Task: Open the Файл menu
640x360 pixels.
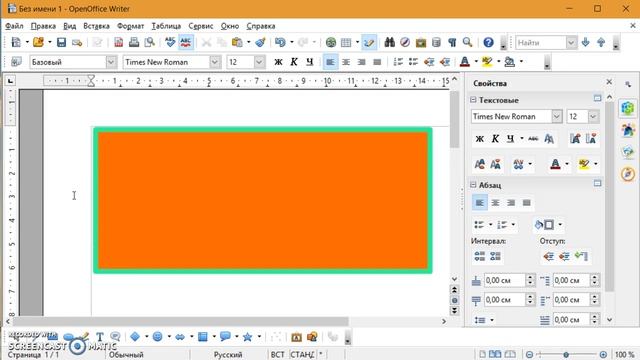Action: tap(14, 26)
